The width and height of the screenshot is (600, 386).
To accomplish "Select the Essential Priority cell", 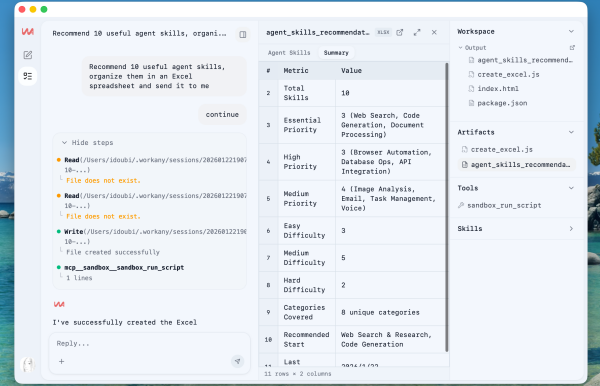I will coord(307,125).
